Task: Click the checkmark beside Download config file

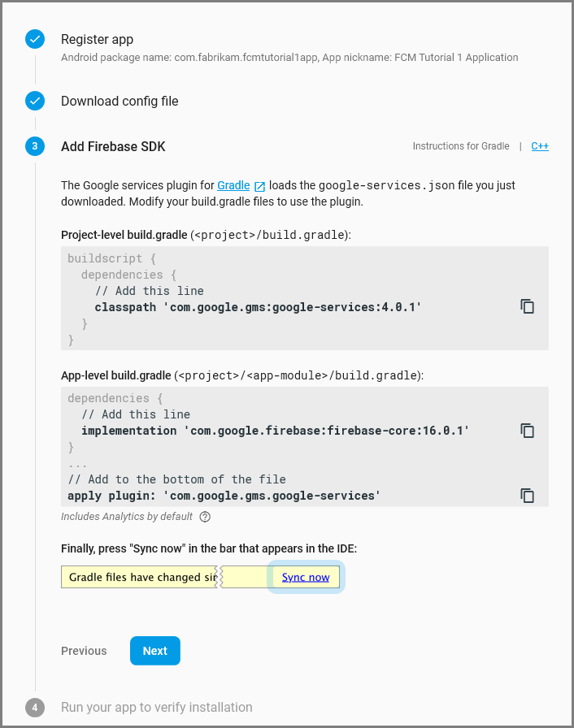Action: (34, 101)
